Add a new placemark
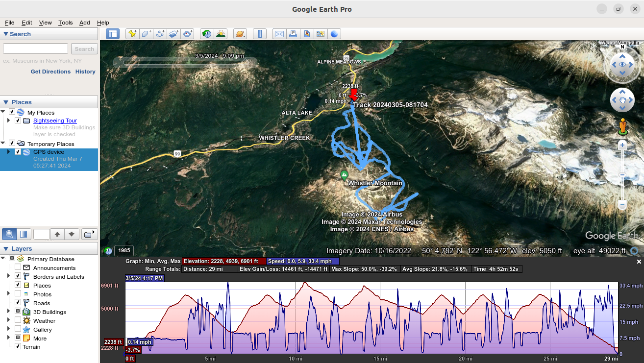Image resolution: width=644 pixels, height=363 pixels. pyautogui.click(x=132, y=34)
